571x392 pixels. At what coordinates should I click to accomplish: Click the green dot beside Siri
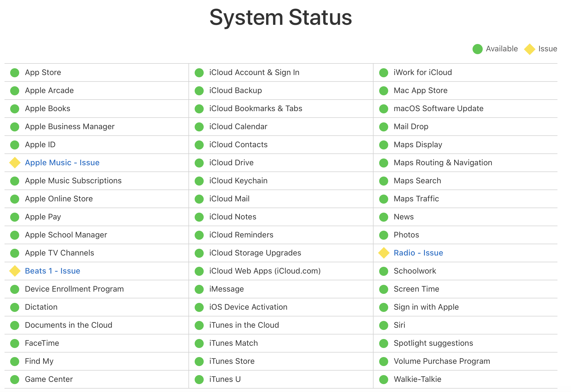click(x=384, y=325)
